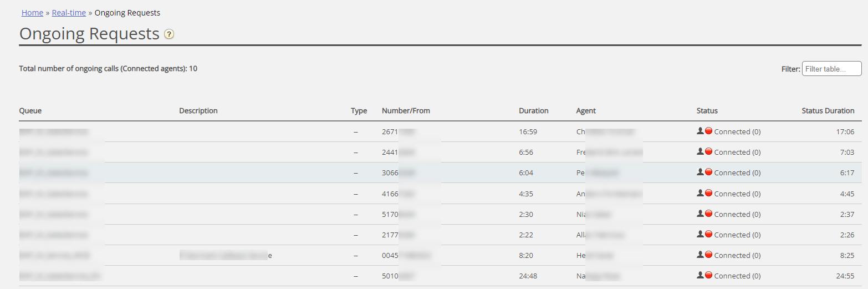The image size is (868, 289).
Task: Click red status dot in 6:56 row
Action: tap(708, 151)
